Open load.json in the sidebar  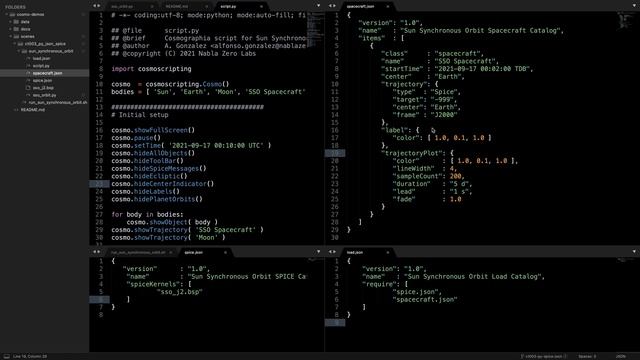(41, 58)
